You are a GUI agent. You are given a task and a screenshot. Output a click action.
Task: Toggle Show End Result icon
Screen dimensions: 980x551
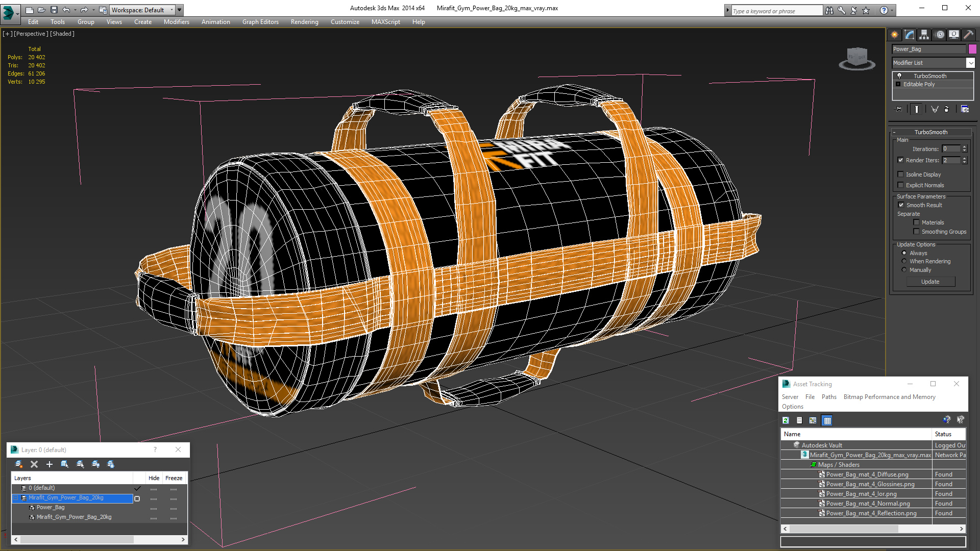pos(917,109)
